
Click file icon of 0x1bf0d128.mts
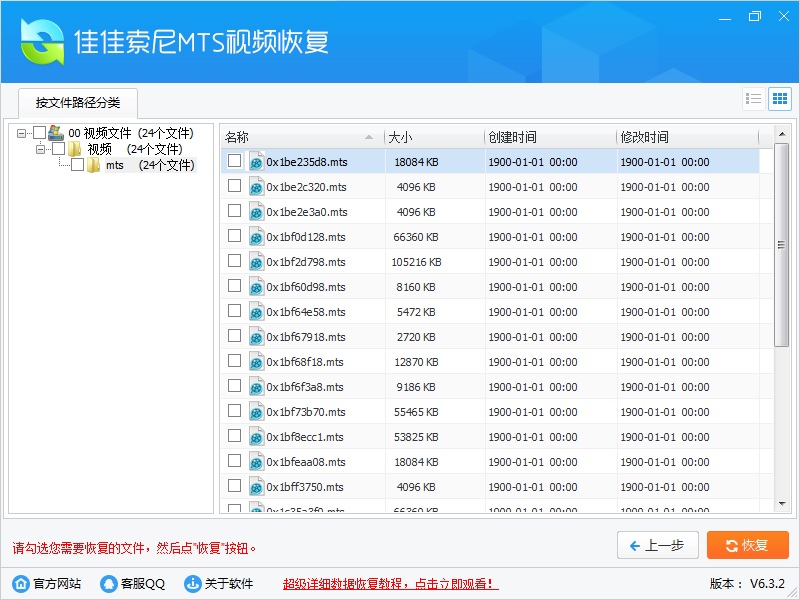click(x=256, y=237)
